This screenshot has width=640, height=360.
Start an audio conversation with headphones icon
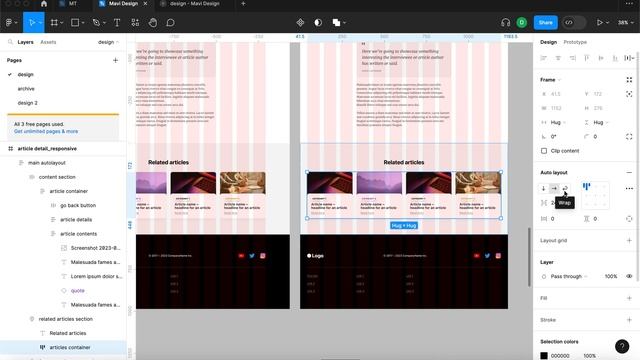click(x=506, y=23)
